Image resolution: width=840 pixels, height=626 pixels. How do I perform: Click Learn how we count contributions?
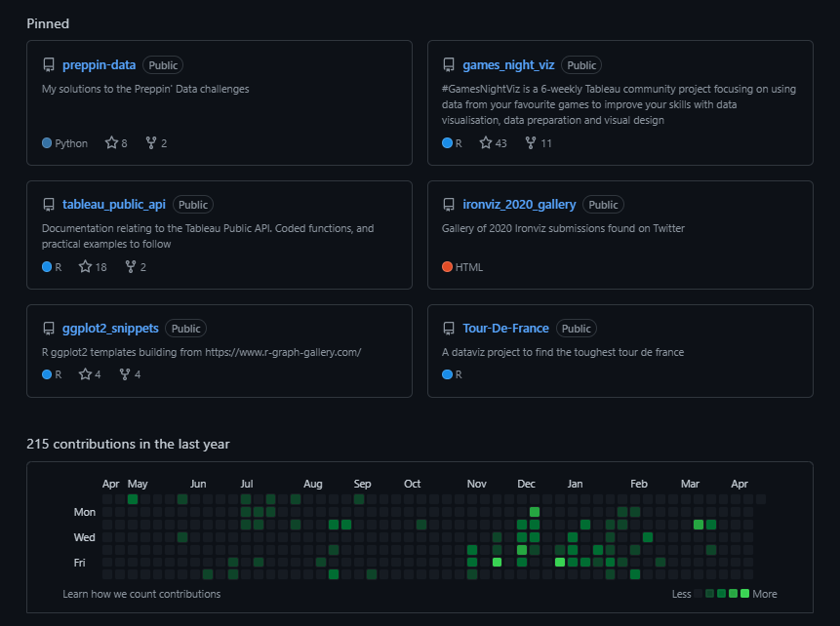(141, 594)
